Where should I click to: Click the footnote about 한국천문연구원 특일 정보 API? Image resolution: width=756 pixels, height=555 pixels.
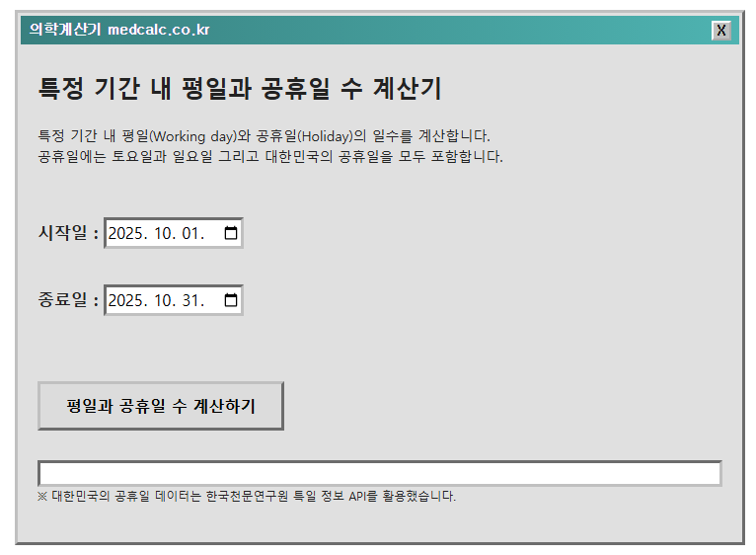(x=252, y=497)
